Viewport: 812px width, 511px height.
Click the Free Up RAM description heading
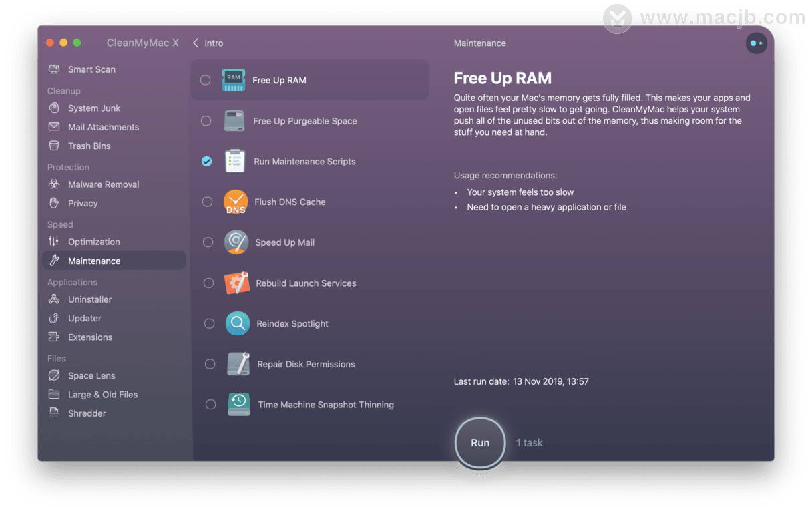click(503, 78)
